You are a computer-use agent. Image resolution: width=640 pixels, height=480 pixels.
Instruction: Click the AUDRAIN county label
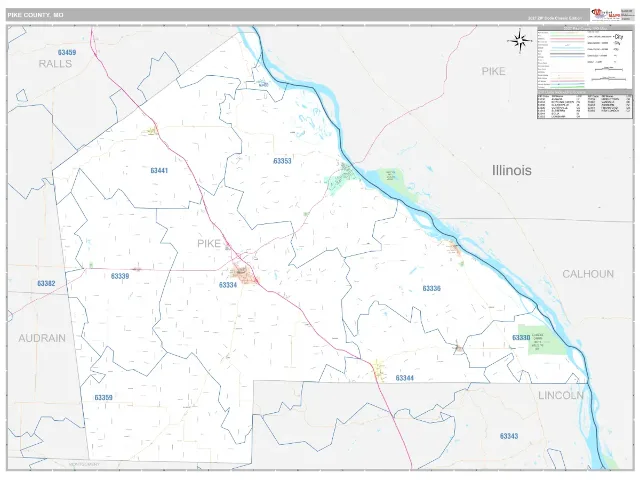[x=42, y=338]
